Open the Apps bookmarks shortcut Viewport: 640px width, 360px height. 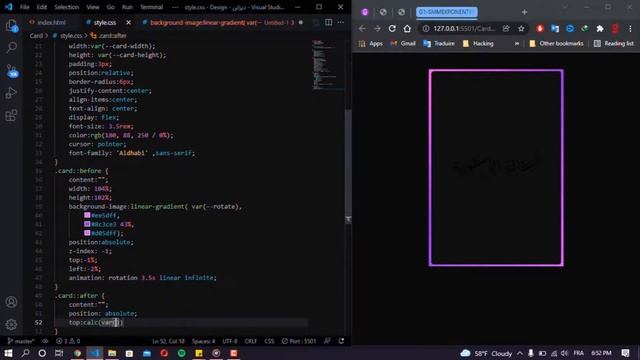click(371, 44)
